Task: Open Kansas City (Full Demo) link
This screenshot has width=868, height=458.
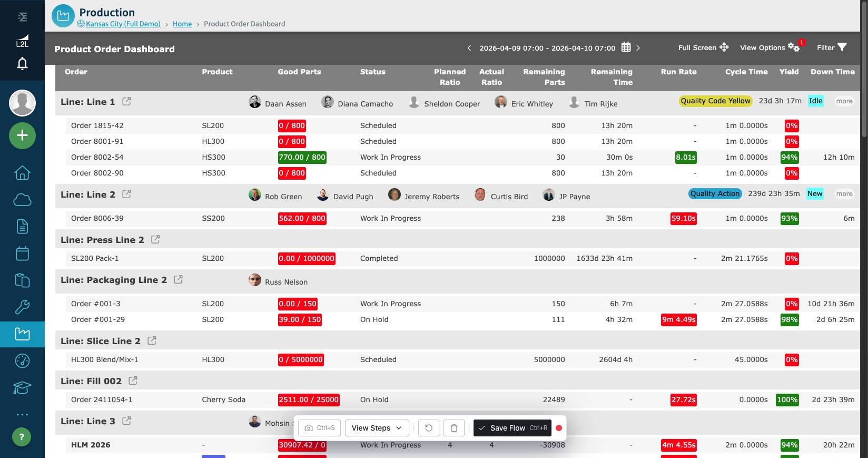Action: click(x=123, y=24)
